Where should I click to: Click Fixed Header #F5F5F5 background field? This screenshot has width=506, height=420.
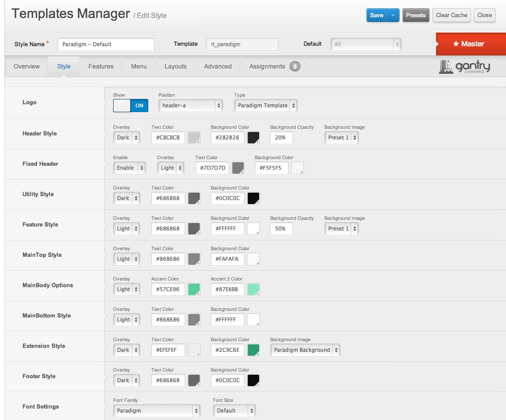coord(271,168)
